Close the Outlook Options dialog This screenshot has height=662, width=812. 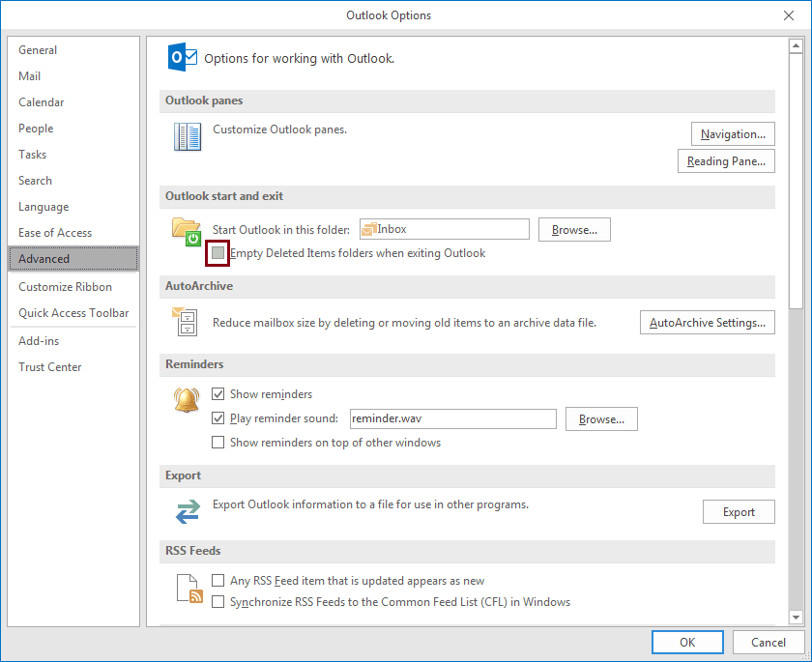788,15
